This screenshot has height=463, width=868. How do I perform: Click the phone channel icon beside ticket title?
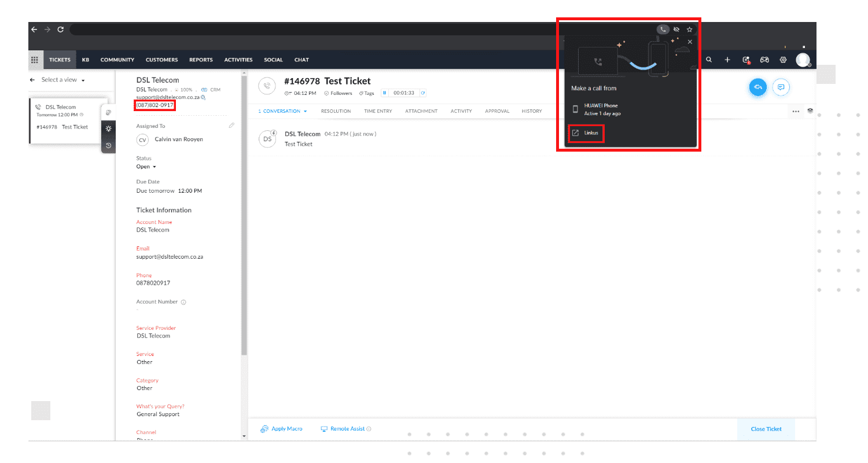pos(267,85)
